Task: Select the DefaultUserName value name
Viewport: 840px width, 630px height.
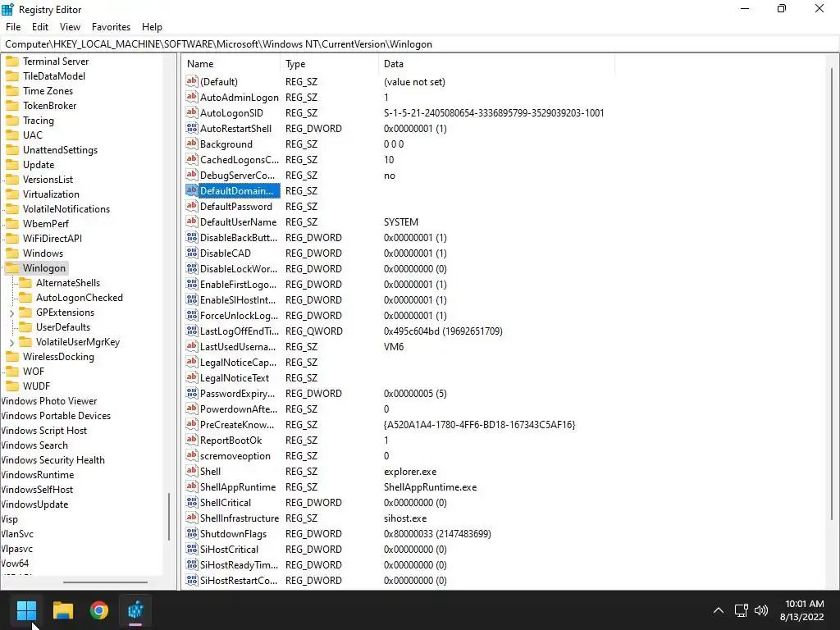Action: (239, 221)
